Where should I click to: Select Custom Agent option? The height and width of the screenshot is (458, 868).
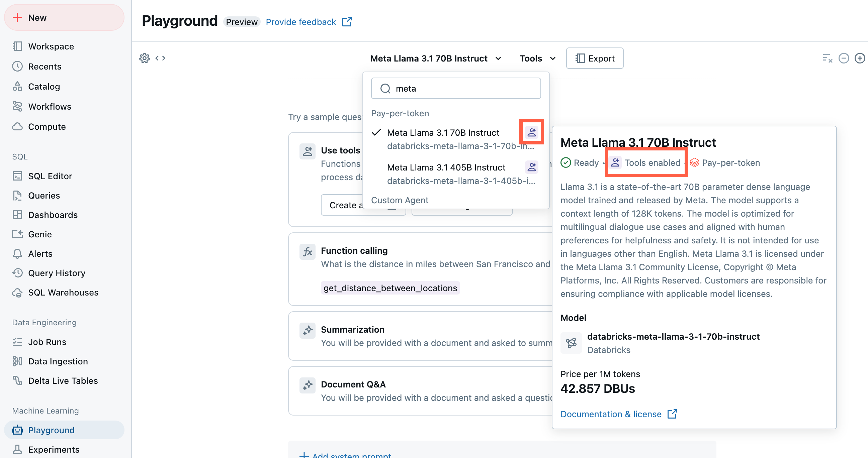[x=400, y=200]
